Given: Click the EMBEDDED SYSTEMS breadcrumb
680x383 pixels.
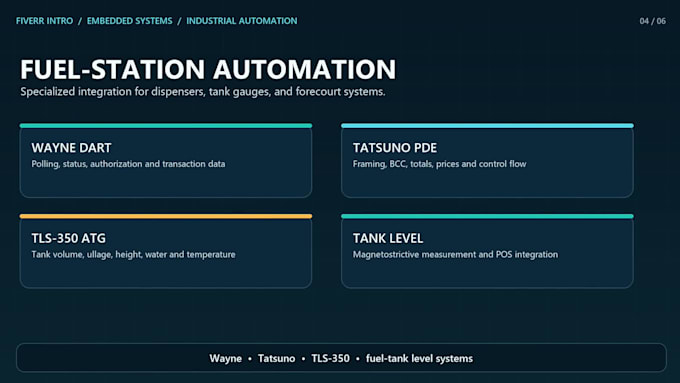Looking at the screenshot, I should [x=129, y=21].
